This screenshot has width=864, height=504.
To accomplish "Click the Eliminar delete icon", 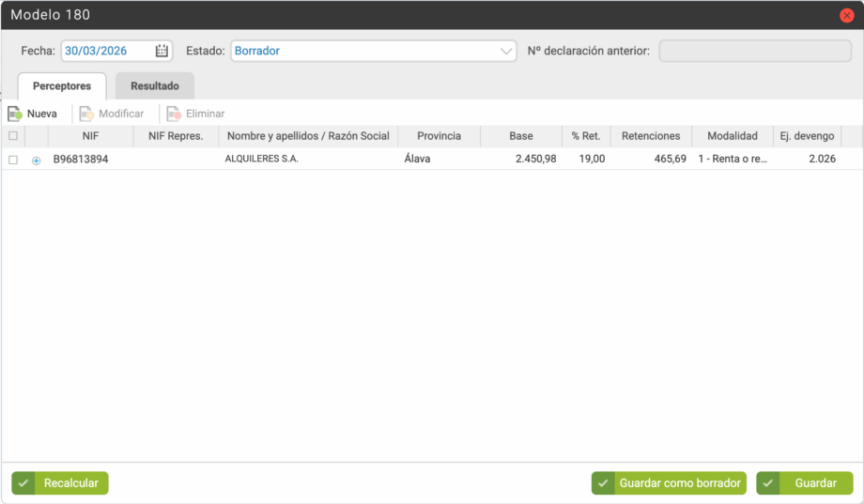I will pyautogui.click(x=174, y=114).
